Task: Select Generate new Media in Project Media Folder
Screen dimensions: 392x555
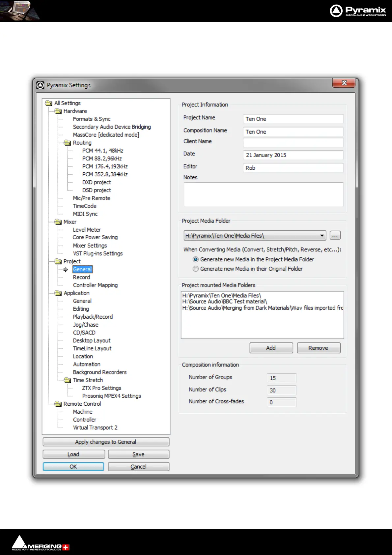Action: 196,259
